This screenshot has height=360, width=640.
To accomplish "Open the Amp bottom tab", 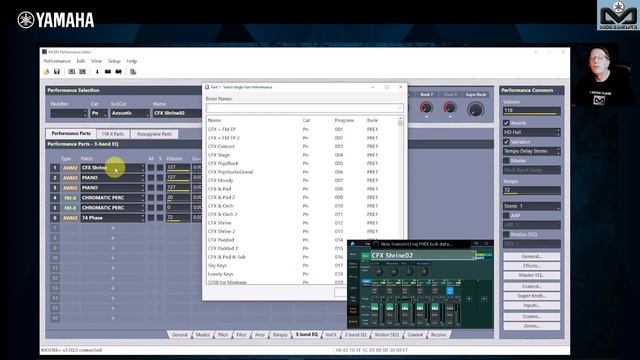I will [x=260, y=335].
